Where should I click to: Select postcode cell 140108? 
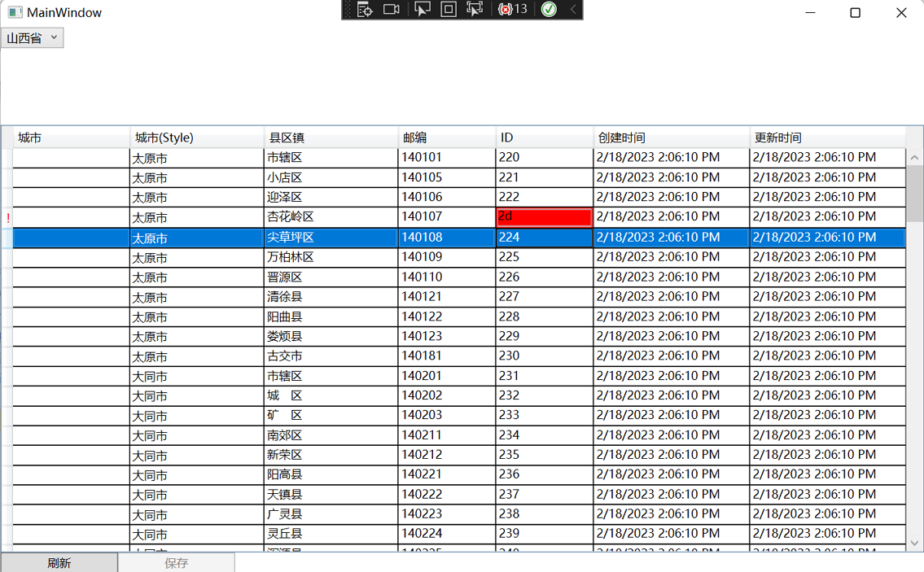[447, 238]
